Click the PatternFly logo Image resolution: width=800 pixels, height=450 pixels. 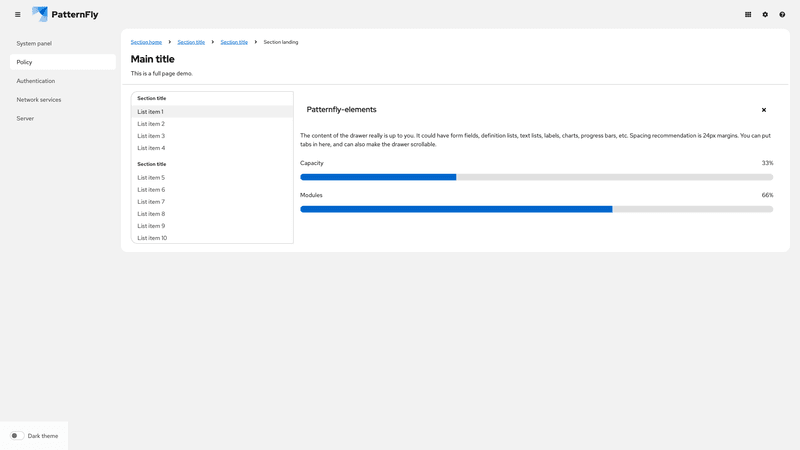click(x=65, y=15)
